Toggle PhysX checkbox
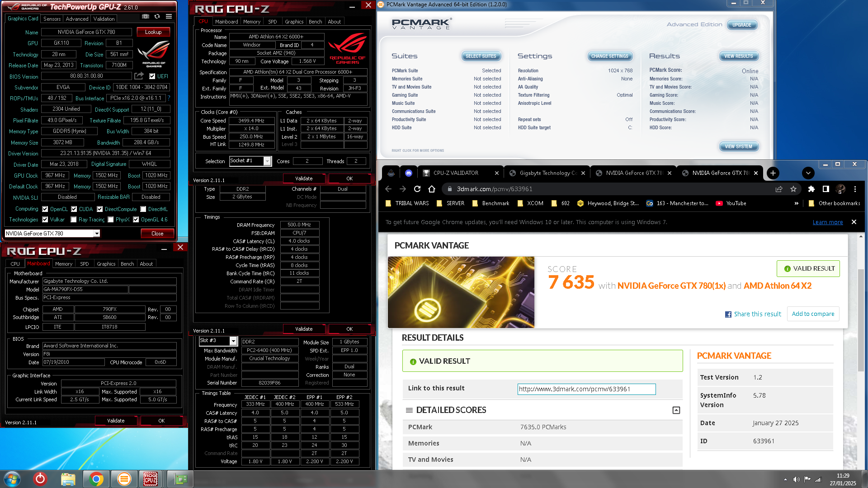 [111, 220]
